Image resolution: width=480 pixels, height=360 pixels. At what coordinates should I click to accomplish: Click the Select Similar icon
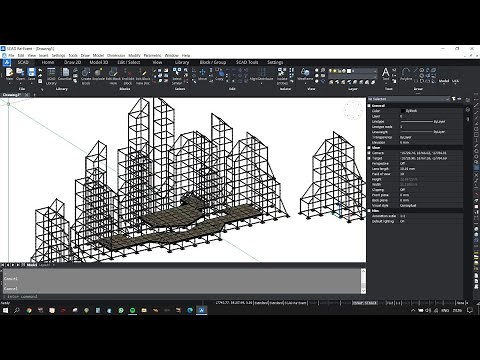click(177, 75)
